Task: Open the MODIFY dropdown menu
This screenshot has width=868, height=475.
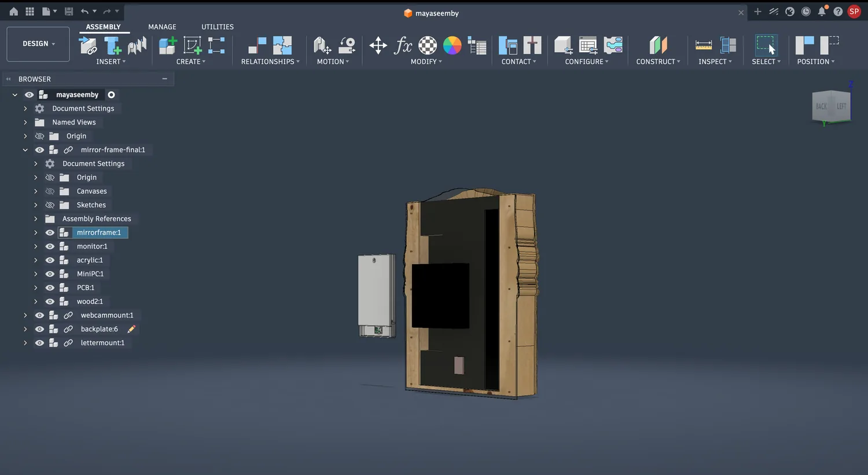Action: point(426,61)
